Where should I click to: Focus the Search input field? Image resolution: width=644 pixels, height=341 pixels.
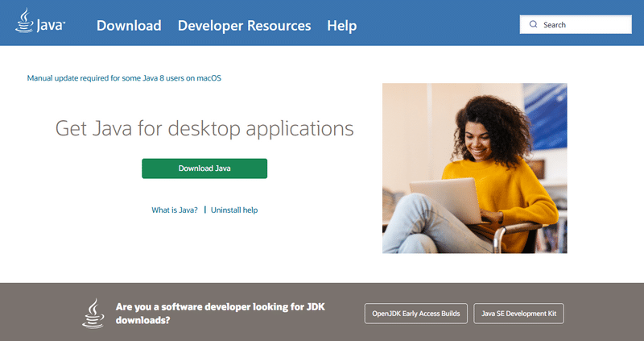click(584, 25)
